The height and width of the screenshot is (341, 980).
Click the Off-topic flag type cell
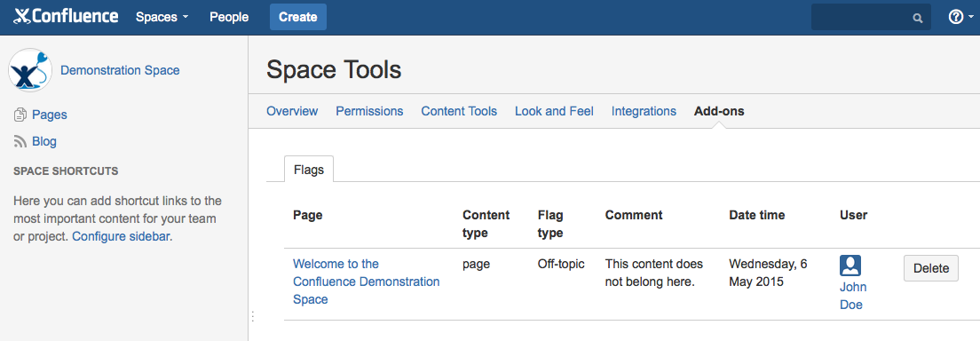click(561, 264)
